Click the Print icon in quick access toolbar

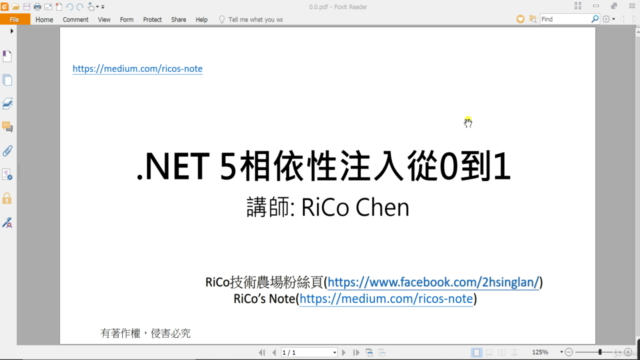pos(38,7)
